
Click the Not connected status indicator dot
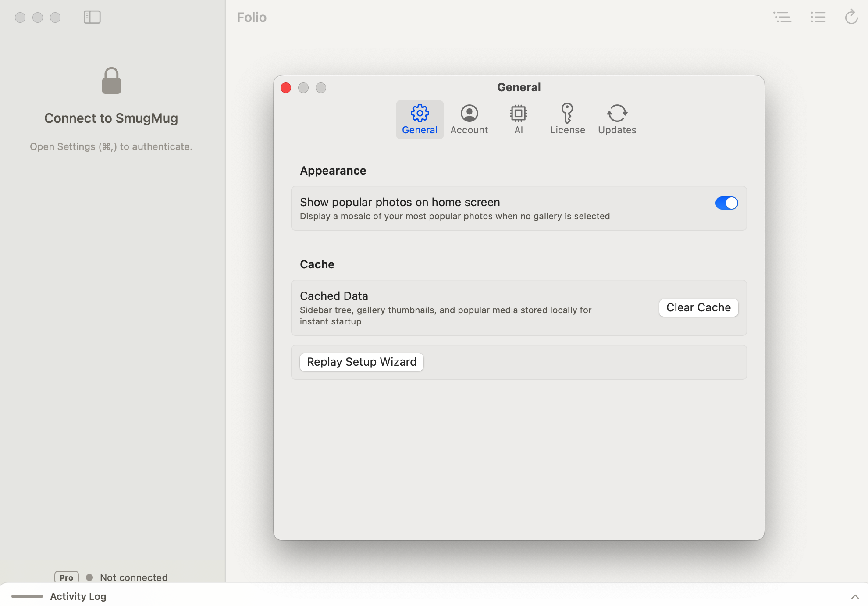[x=89, y=577]
